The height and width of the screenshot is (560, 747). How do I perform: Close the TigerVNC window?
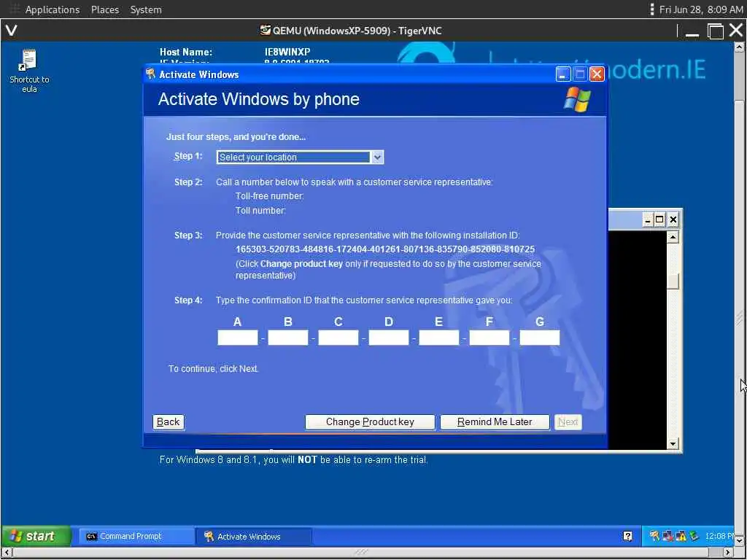point(736,31)
